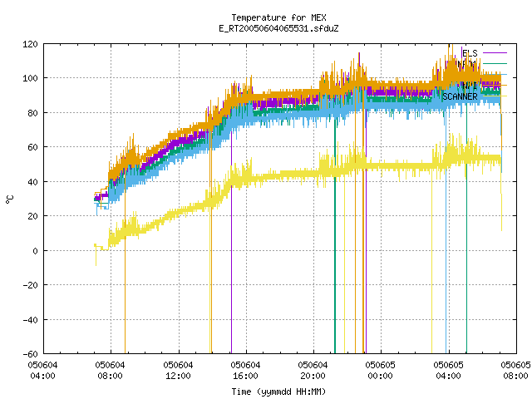
Task: Select the 'ELS' legend label
Action: (x=470, y=53)
